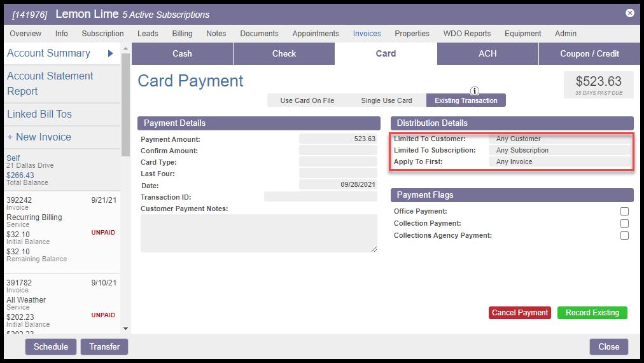Enable the Office Payment checkbox
644x363 pixels.
pos(624,212)
